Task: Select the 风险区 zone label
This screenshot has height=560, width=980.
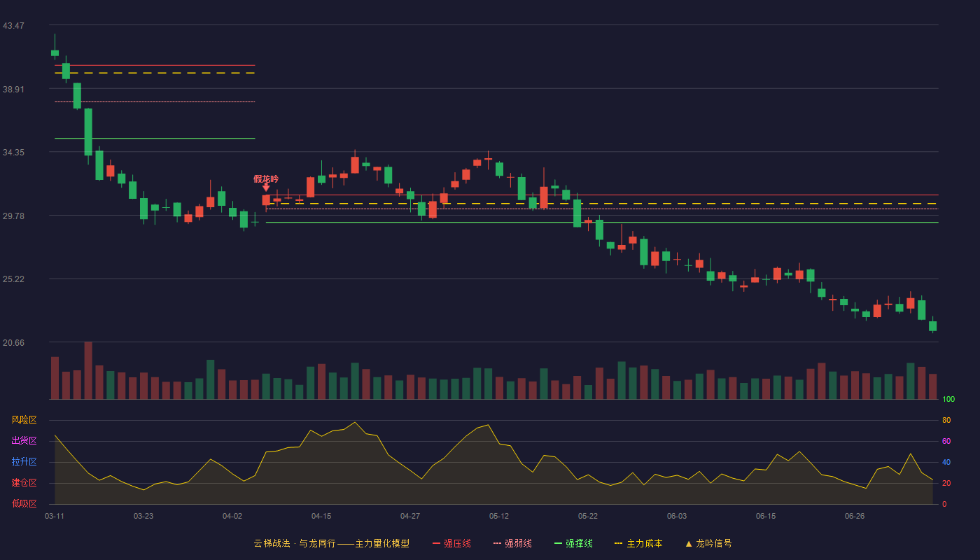Action: click(x=24, y=420)
